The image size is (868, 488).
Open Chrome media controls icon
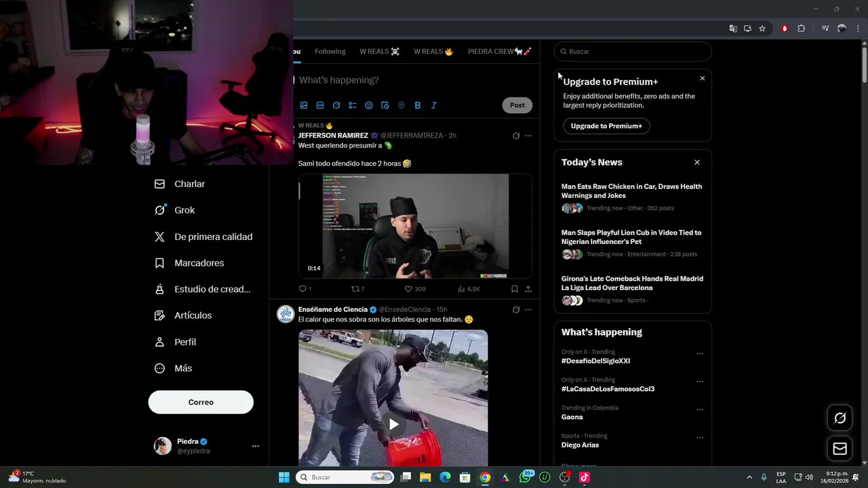[x=825, y=28]
